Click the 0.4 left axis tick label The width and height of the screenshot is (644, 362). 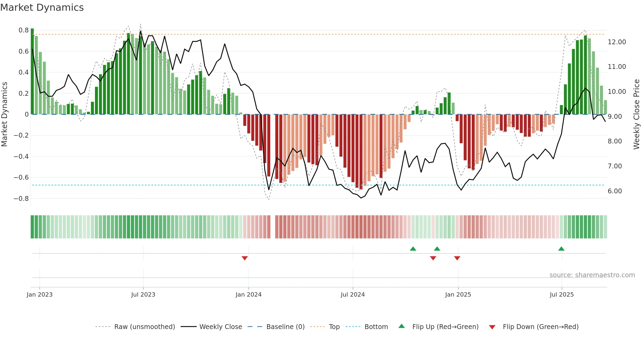click(24, 72)
